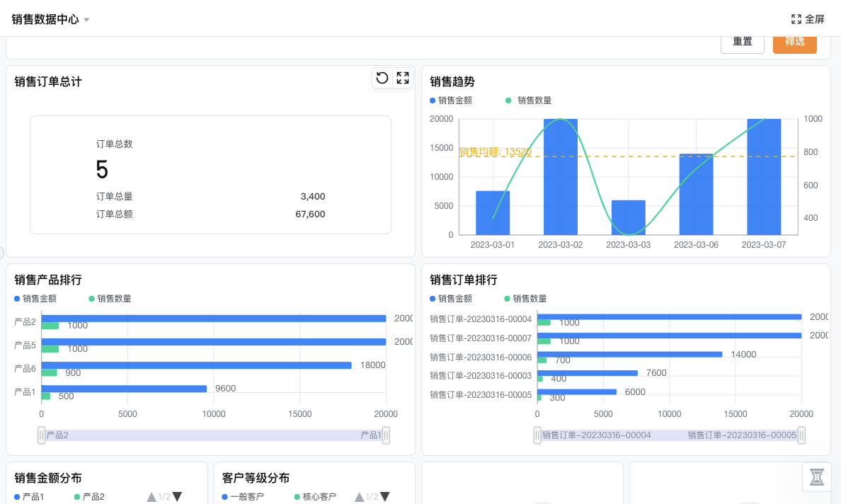Toggle 销售金额 legend in 销售趋势 chart

451,101
